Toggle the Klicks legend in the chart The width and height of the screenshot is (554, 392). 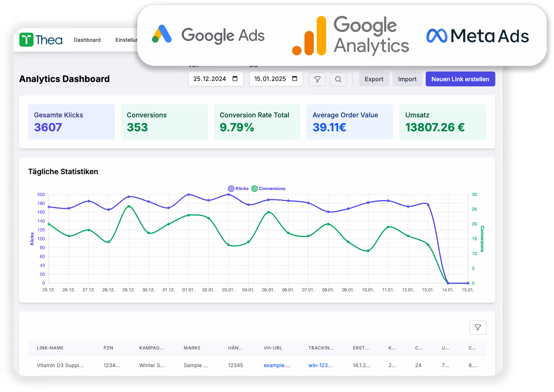[238, 188]
